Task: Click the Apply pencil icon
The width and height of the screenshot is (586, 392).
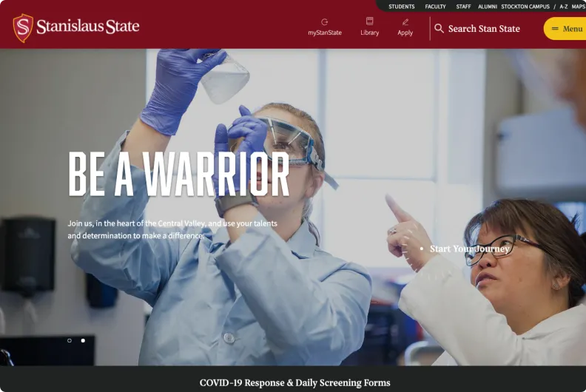Action: click(405, 22)
